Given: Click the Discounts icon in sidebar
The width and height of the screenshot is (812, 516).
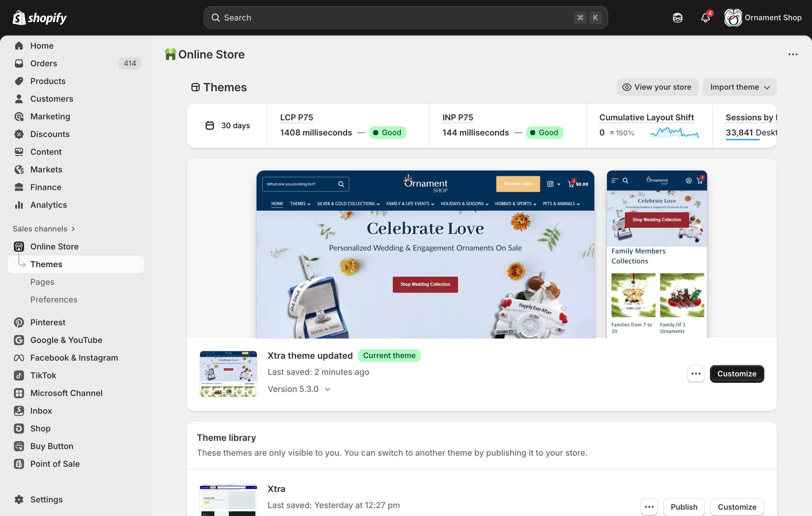Looking at the screenshot, I should (x=19, y=134).
